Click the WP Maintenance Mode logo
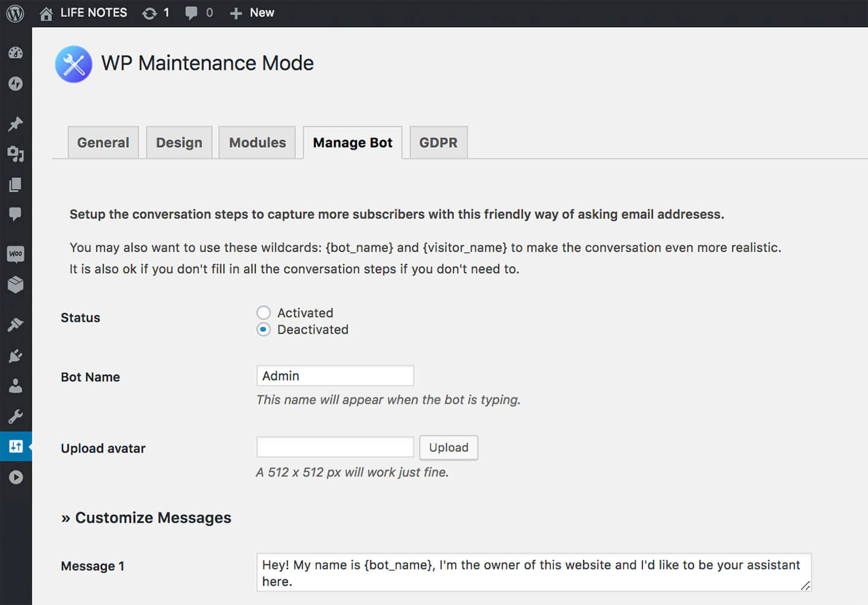This screenshot has width=868, height=605. tap(74, 64)
